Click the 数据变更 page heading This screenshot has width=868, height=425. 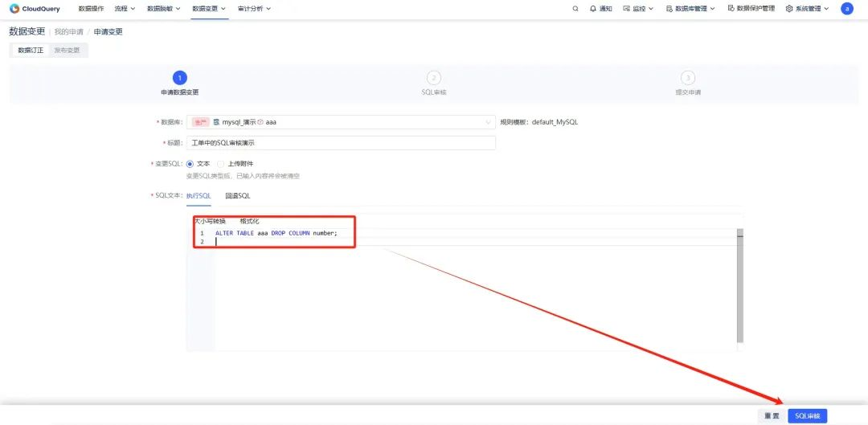(x=27, y=31)
